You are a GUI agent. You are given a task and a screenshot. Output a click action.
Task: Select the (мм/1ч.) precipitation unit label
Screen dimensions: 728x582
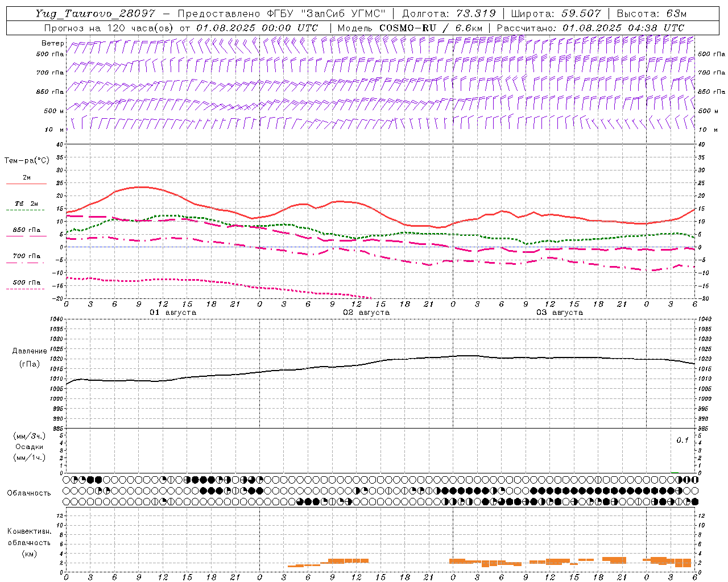point(30,458)
